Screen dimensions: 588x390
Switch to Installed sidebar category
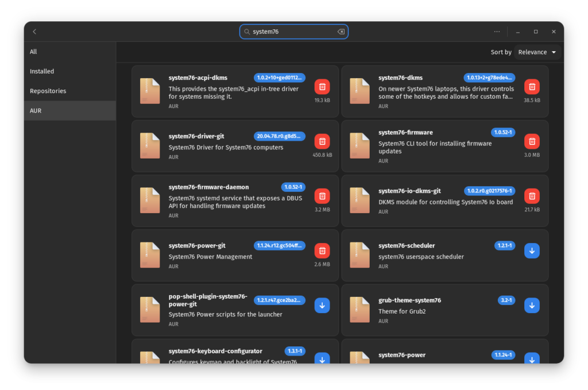[42, 71]
